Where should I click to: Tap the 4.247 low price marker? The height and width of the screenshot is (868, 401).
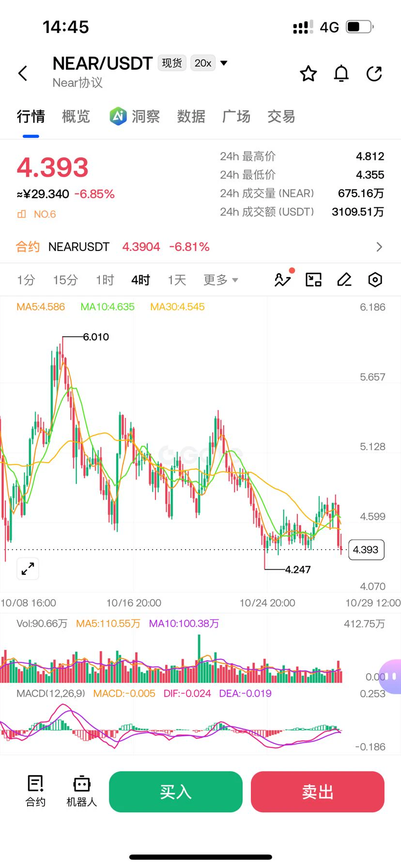point(298,570)
